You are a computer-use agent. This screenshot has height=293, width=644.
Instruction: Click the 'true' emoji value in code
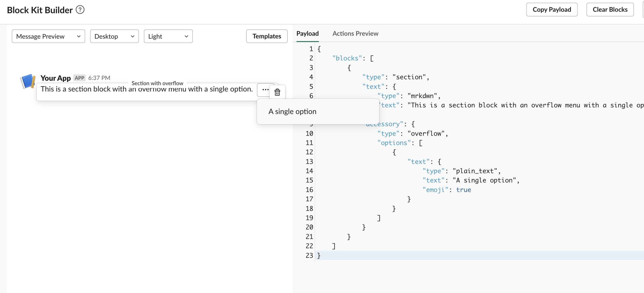[x=463, y=190]
